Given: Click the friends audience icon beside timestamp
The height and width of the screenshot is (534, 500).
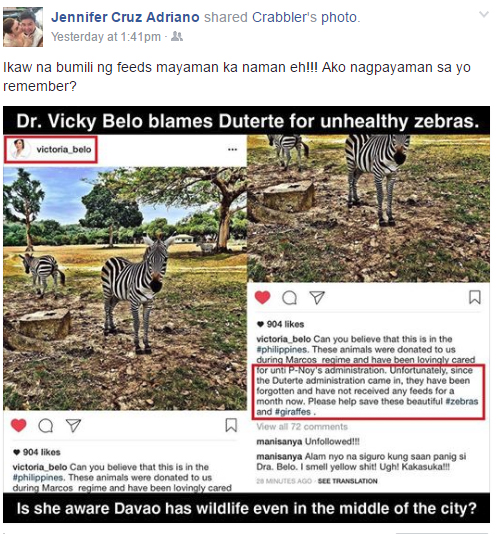Looking at the screenshot, I should (x=177, y=36).
